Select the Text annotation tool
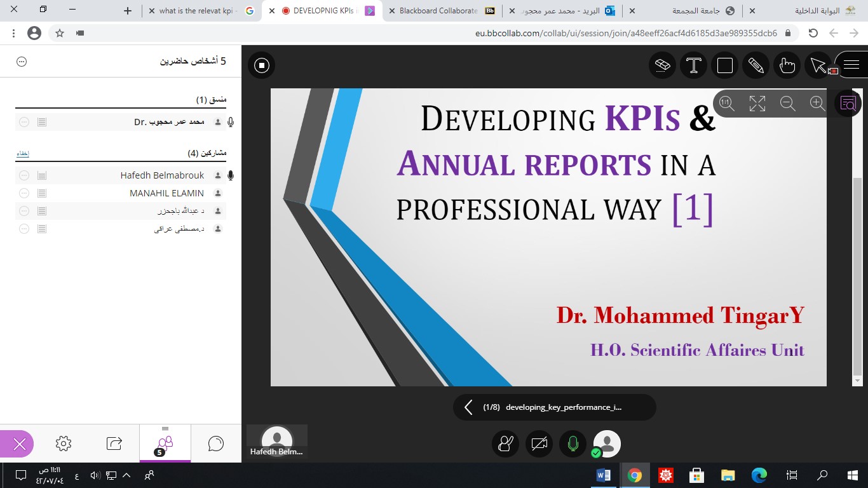868x488 pixels. (x=694, y=65)
